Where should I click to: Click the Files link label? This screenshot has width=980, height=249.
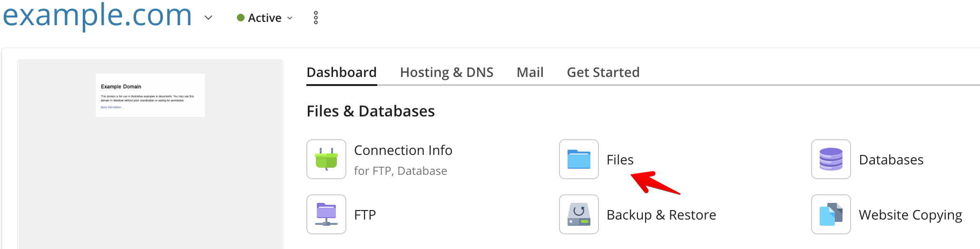(x=620, y=160)
